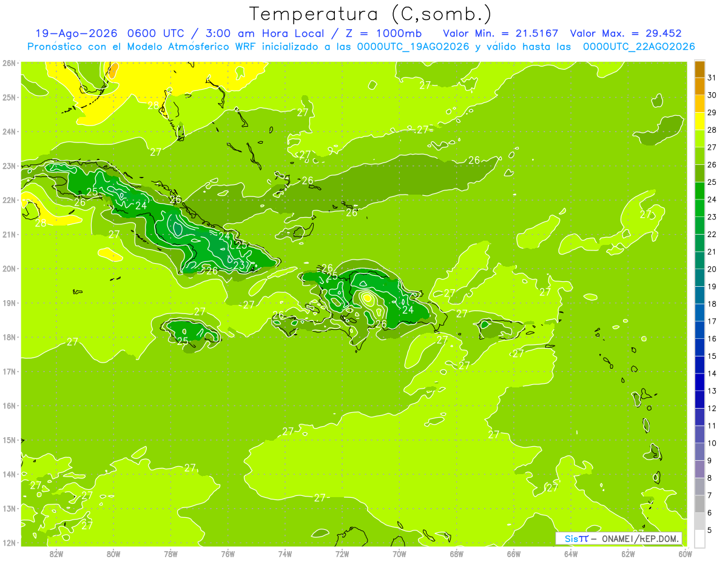Click the '64W' longitude axis label
The height and width of the screenshot is (562, 728).
click(x=571, y=554)
